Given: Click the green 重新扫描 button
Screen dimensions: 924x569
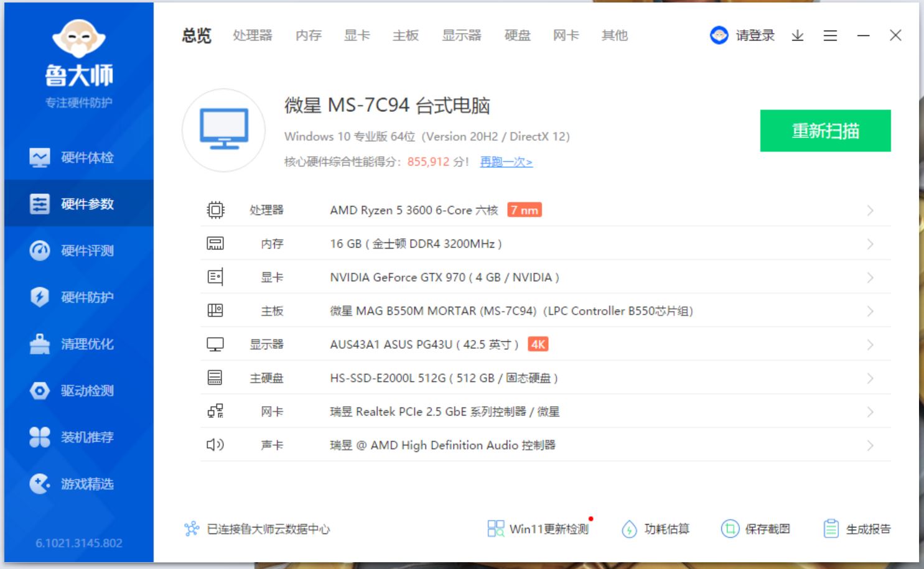Looking at the screenshot, I should point(826,131).
